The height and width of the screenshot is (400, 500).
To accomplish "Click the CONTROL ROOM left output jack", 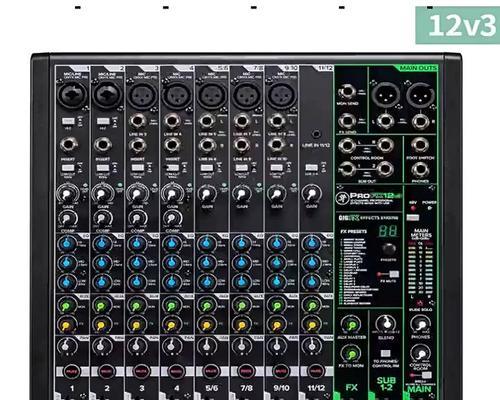I will click(x=347, y=146).
